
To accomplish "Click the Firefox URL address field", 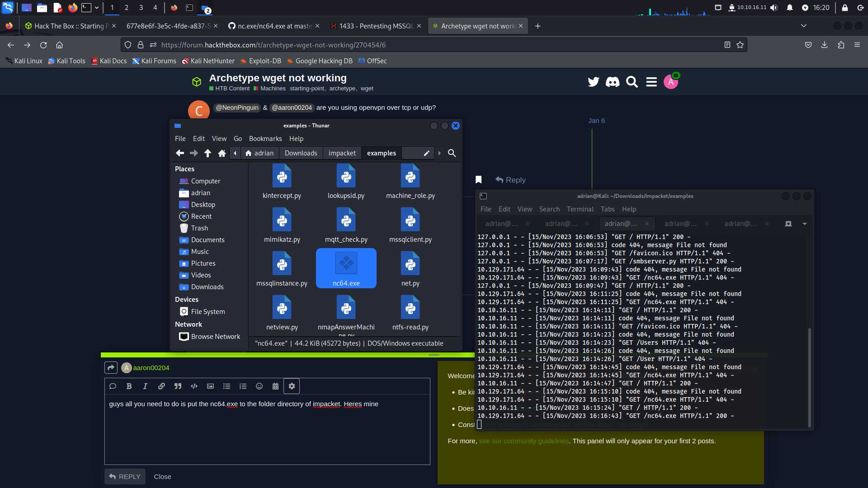I will pos(434,45).
